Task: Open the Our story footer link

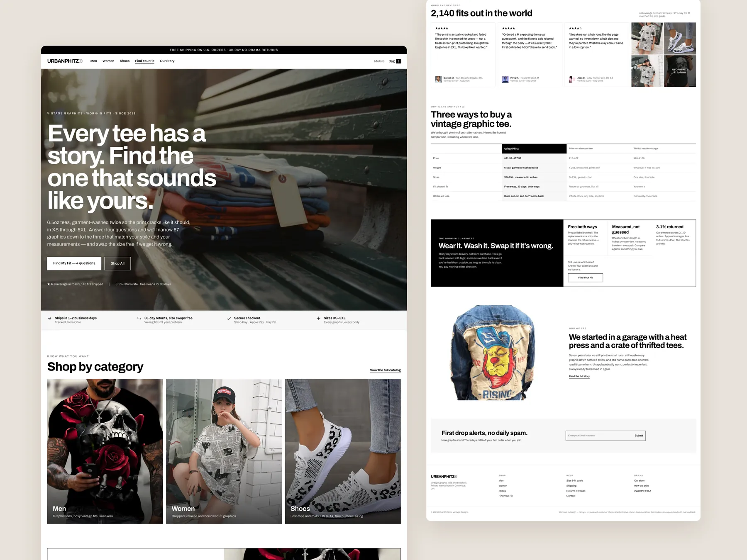Action: coord(639,481)
